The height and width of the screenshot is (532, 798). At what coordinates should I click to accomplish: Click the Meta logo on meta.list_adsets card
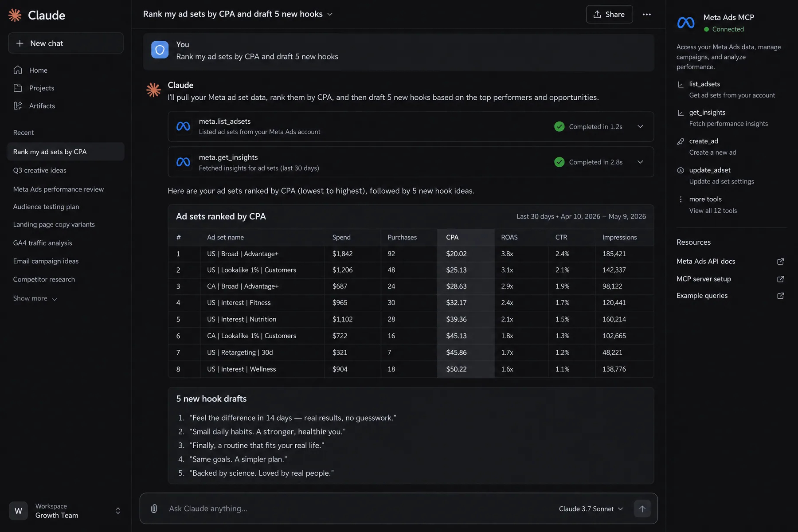click(x=183, y=126)
